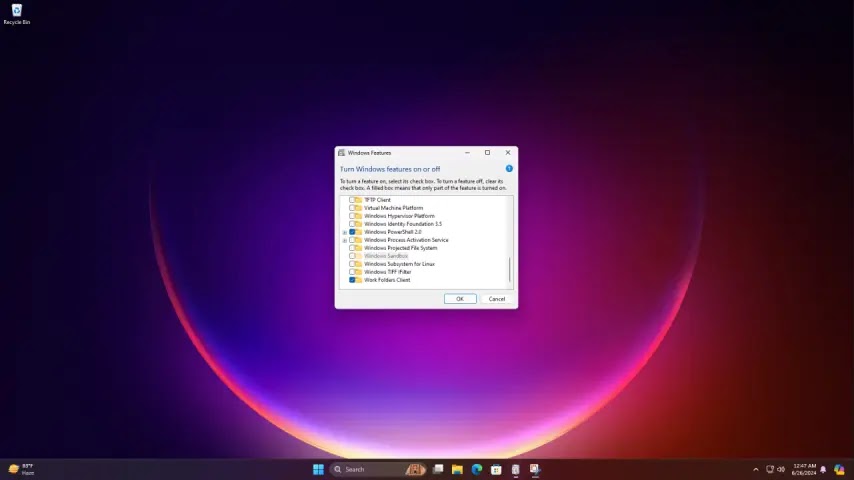Check Windows Process Activation Service
This screenshot has width=854, height=480.
point(352,240)
